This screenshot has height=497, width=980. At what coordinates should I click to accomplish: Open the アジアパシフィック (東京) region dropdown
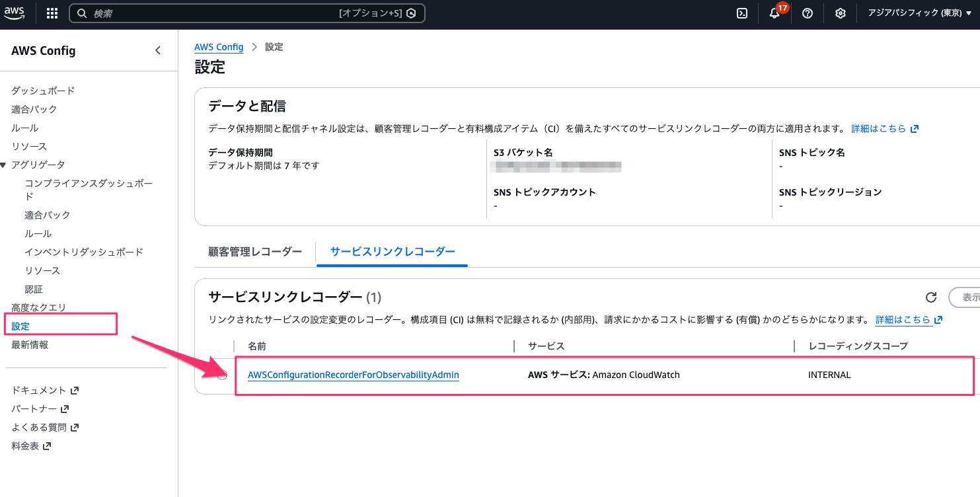click(919, 13)
